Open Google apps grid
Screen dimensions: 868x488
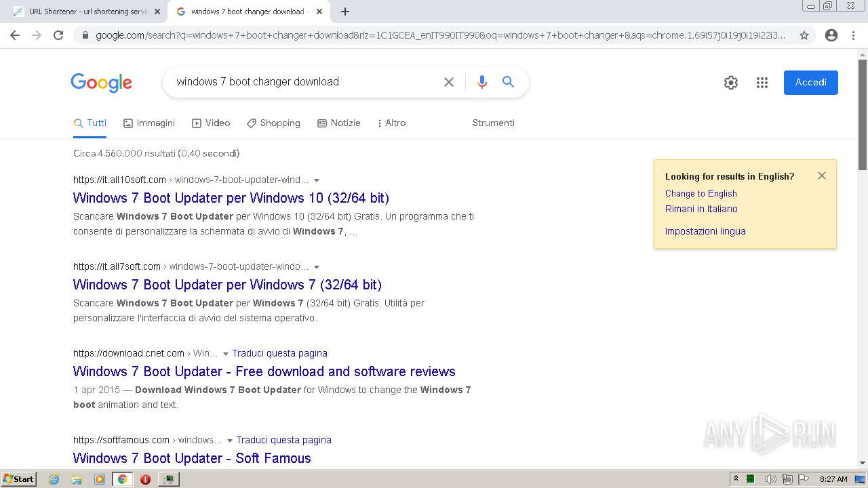[762, 83]
